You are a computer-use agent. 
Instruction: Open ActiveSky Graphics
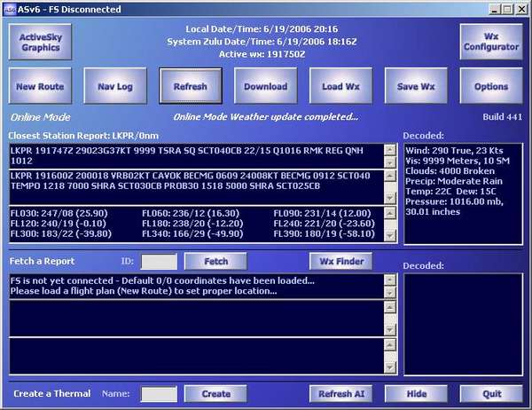[x=40, y=42]
